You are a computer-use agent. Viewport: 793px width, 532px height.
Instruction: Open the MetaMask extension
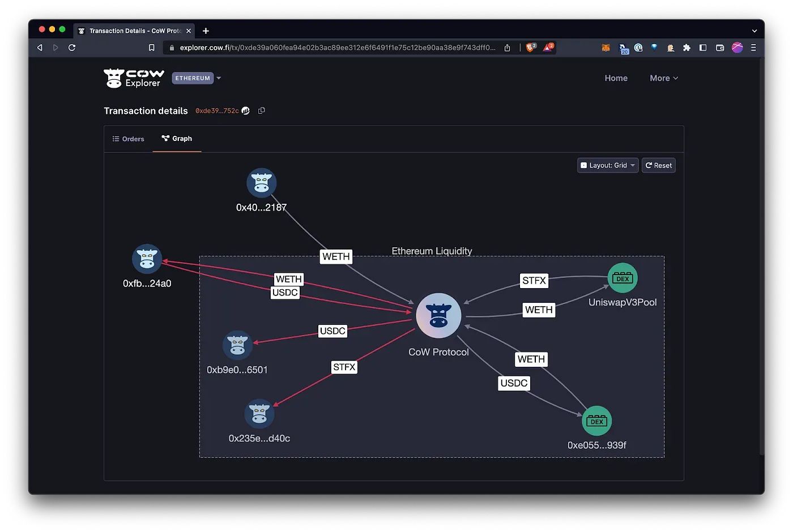click(x=606, y=48)
